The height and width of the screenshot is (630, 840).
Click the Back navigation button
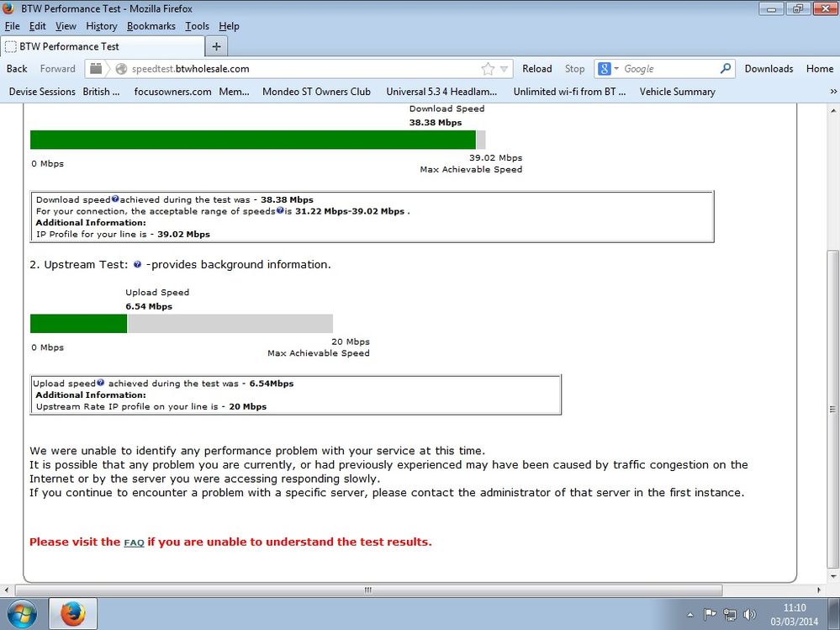pyautogui.click(x=17, y=69)
